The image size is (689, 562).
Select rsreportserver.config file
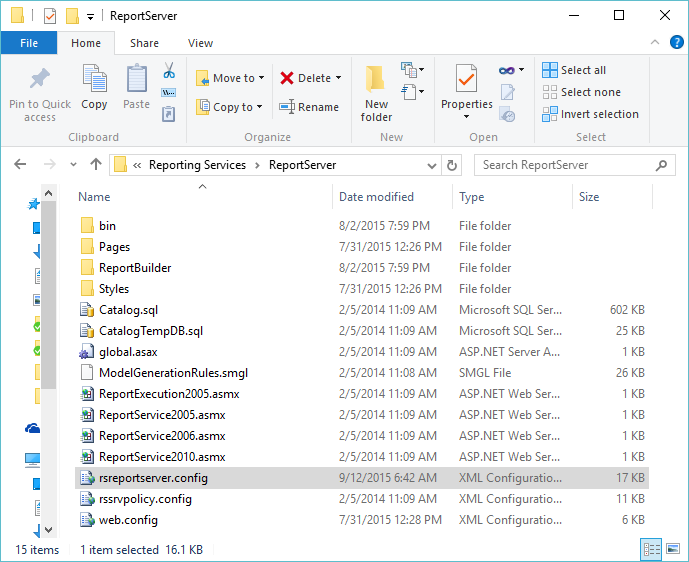[362, 478]
